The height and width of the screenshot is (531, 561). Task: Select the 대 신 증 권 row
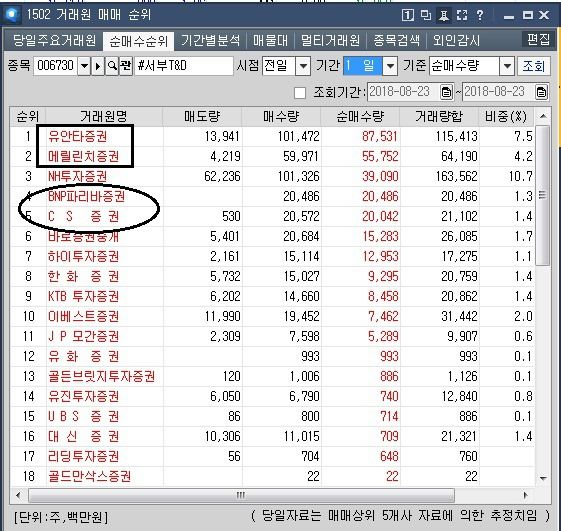pyautogui.click(x=272, y=437)
